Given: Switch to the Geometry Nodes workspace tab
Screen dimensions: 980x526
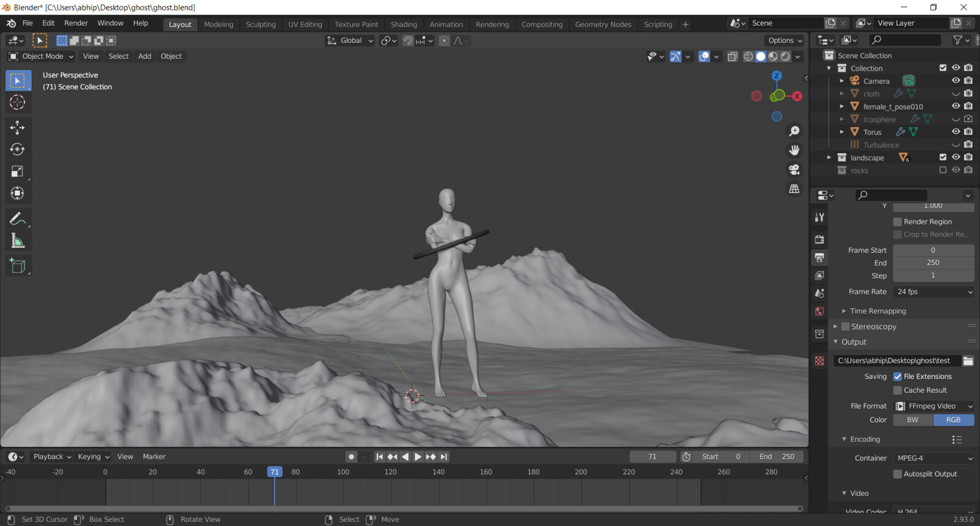Looking at the screenshot, I should [x=603, y=25].
